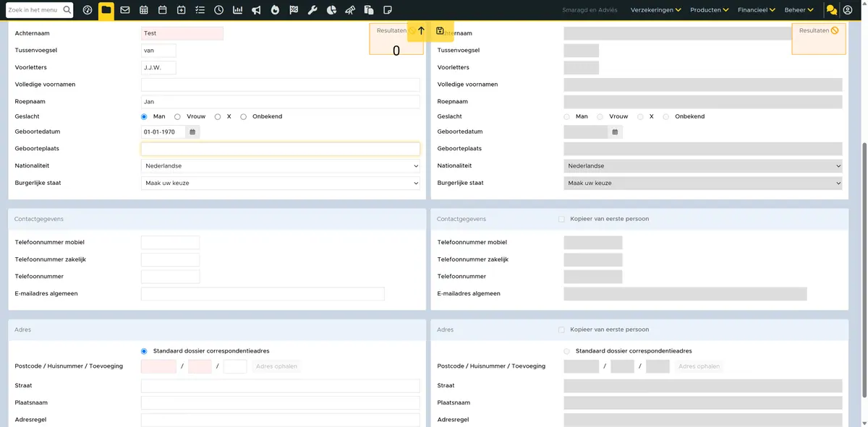Click the yellow save disk button
868x427 pixels.
(x=440, y=30)
